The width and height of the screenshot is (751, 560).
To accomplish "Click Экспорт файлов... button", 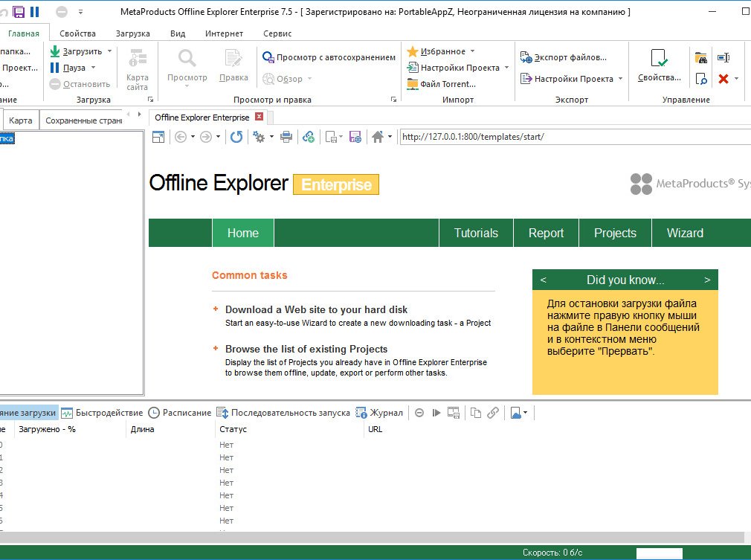I will pos(564,57).
